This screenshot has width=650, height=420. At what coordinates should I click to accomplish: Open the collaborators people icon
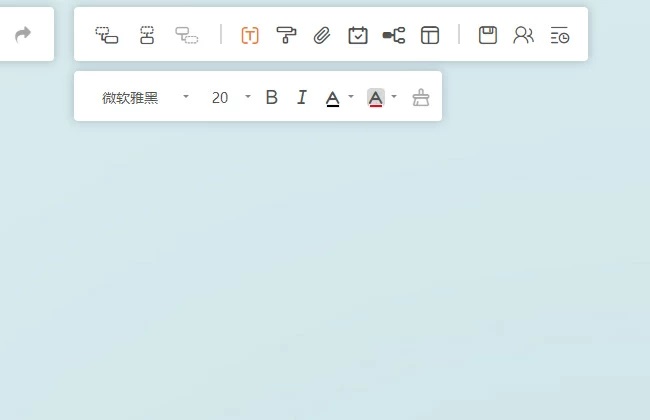pyautogui.click(x=523, y=35)
